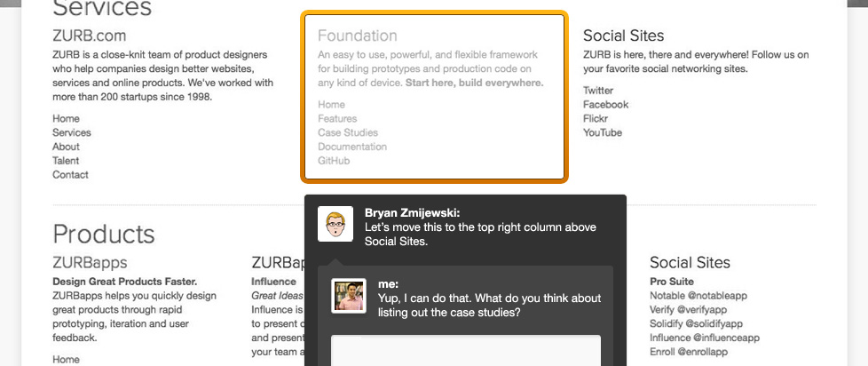This screenshot has height=366, width=868.
Task: Open Features link in the Foundation section
Action: [337, 118]
